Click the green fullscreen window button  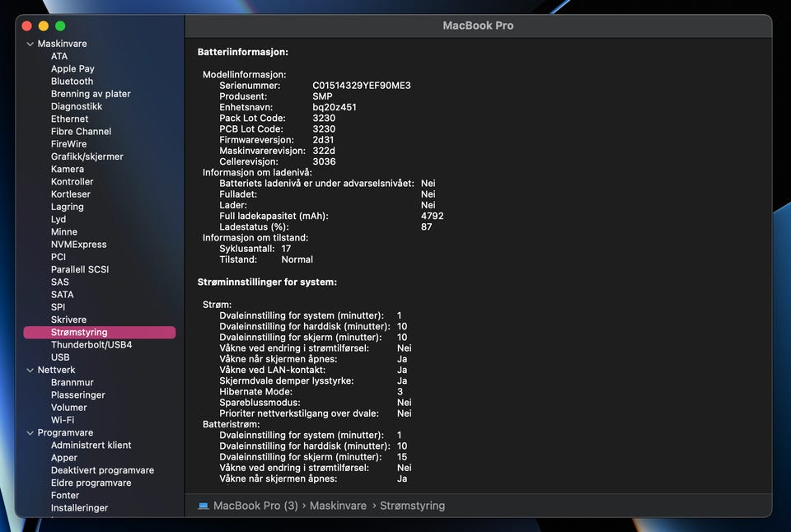[x=60, y=26]
